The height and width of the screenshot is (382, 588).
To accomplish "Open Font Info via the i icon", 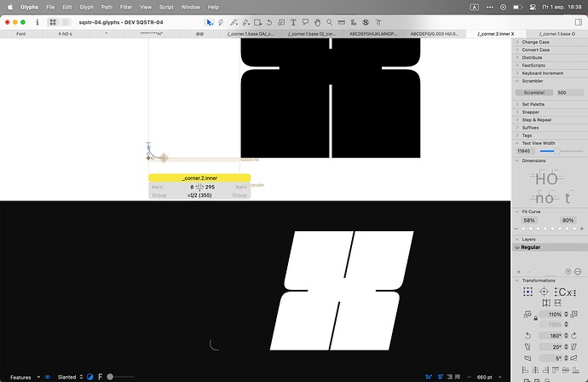I will [x=37, y=22].
